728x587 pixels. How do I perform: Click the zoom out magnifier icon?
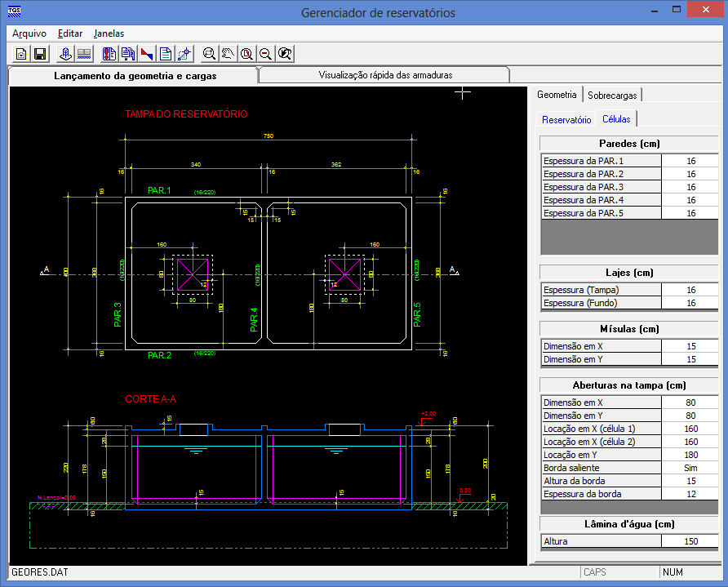[x=265, y=54]
